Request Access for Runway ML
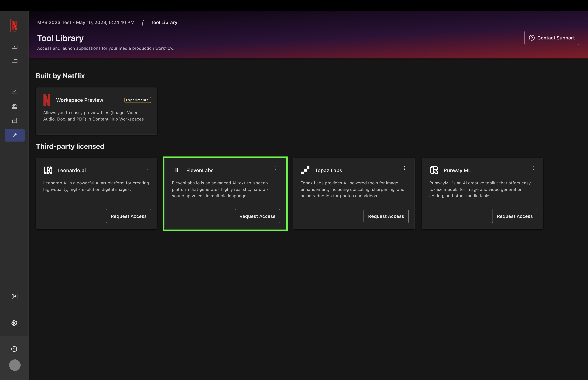The height and width of the screenshot is (380, 588). tap(515, 216)
